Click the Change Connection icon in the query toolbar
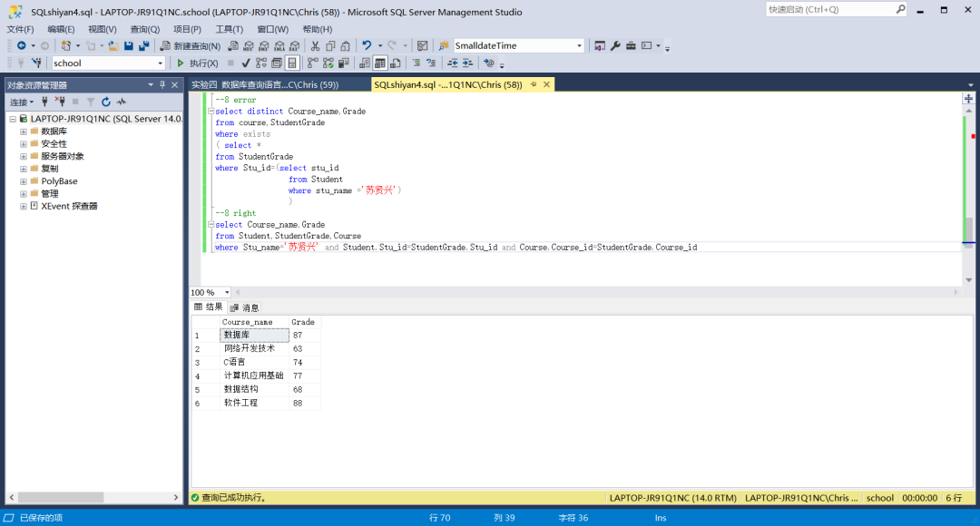The width and height of the screenshot is (980, 526). pyautogui.click(x=37, y=63)
